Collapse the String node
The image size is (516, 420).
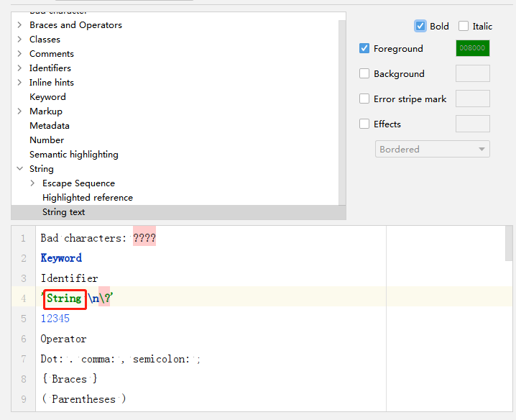19,169
